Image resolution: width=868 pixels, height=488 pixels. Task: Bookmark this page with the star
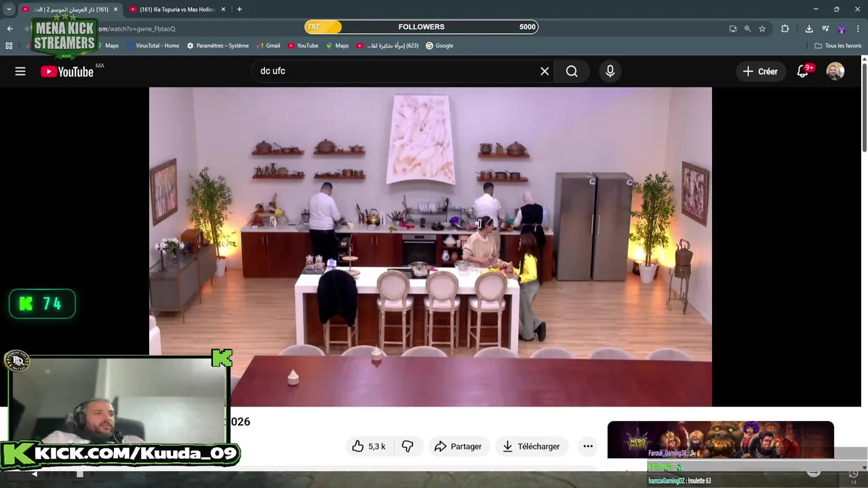(762, 28)
